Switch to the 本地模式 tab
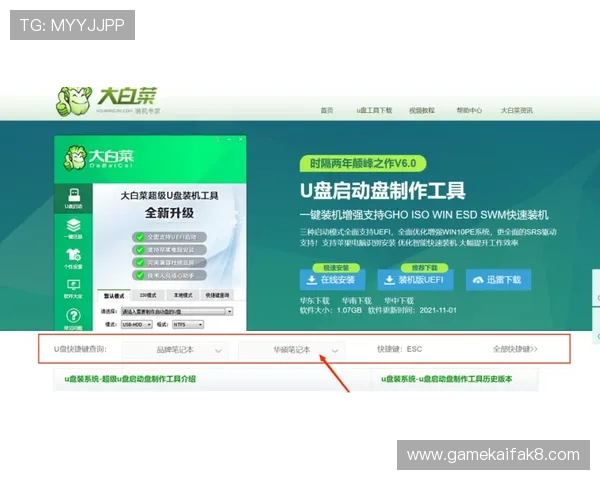Viewport: 600px width, 480px height. pyautogui.click(x=183, y=296)
